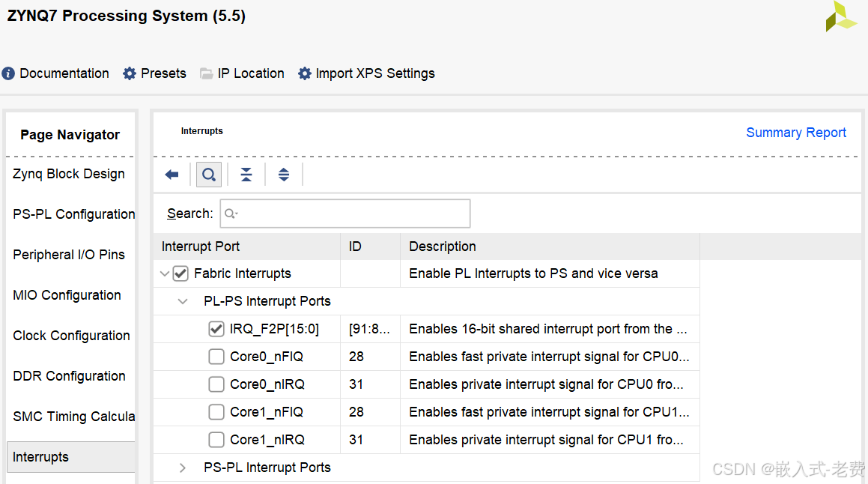Enable the Core1_nIRQ checkbox

(x=216, y=440)
